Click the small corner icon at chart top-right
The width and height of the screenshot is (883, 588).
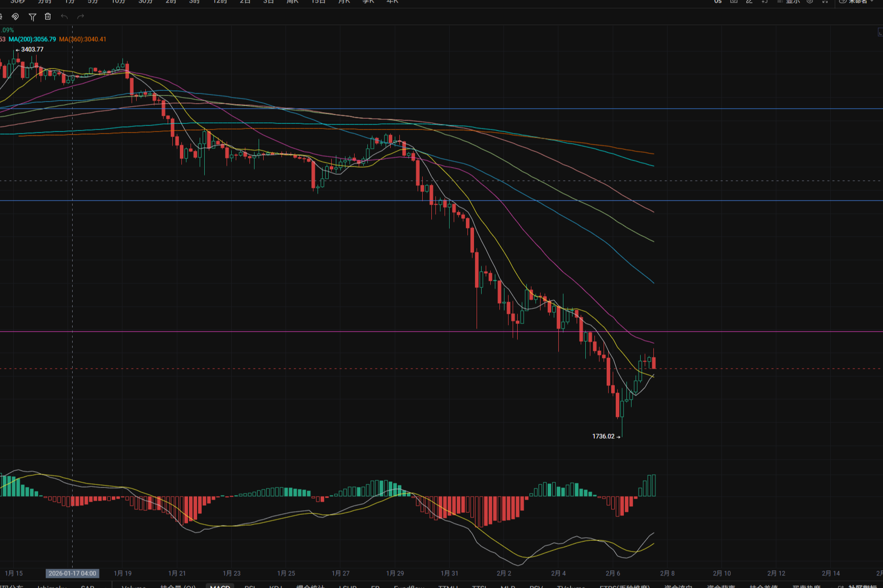879,32
